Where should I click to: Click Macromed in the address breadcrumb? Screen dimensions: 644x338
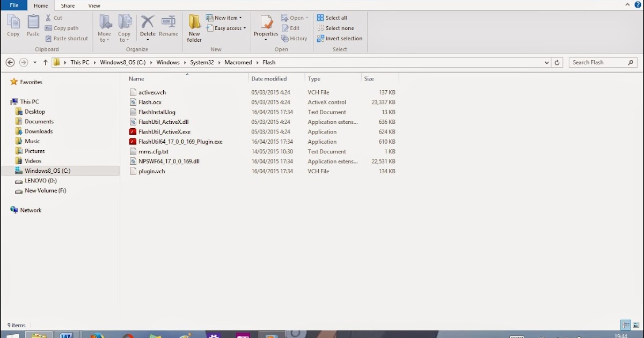click(238, 62)
